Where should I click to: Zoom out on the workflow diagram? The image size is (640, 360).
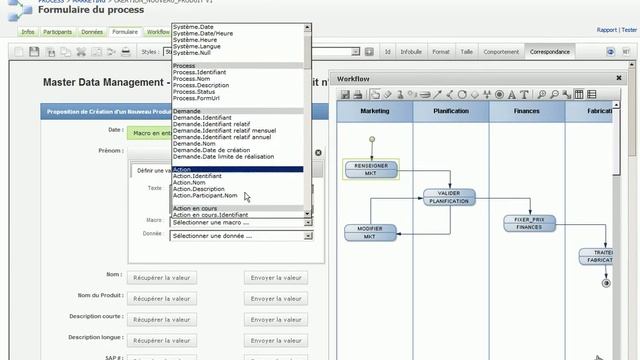tap(554, 95)
